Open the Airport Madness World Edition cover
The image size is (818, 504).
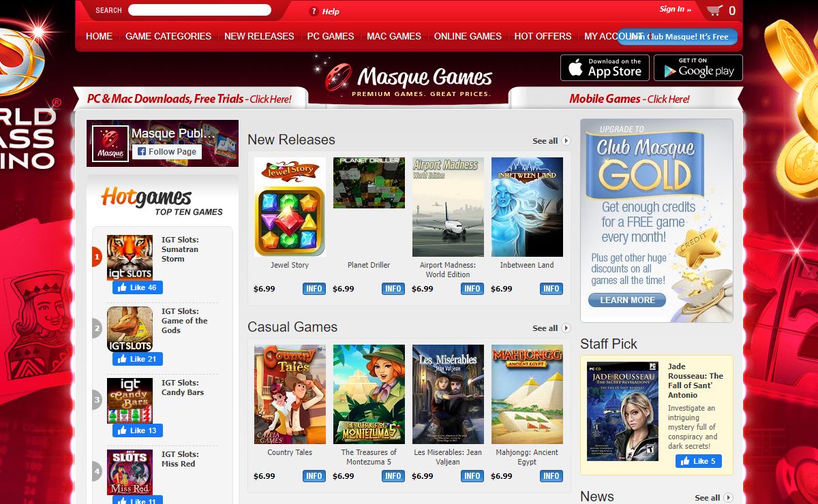point(448,207)
